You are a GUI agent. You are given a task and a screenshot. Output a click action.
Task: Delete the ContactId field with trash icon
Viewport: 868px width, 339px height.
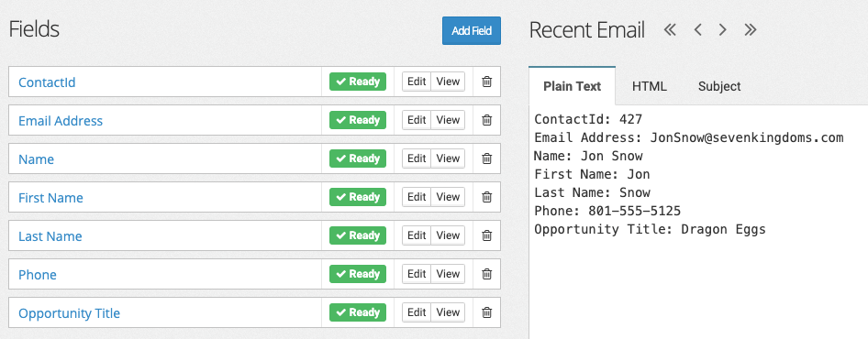(486, 82)
